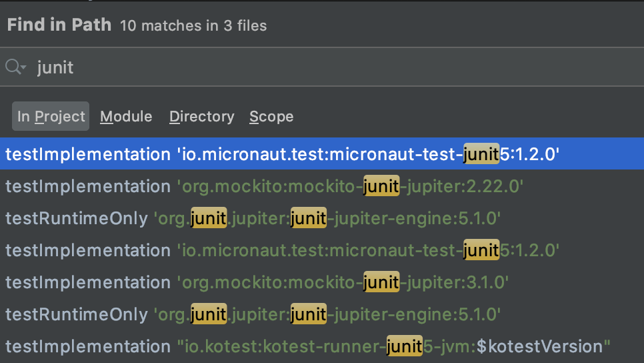Select the first junit-jupiter-engine:5.1.0 result

point(322,218)
